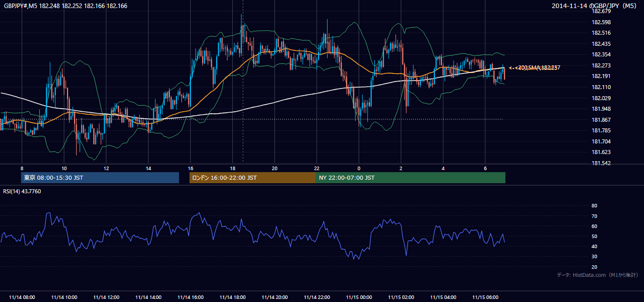Click RSI scale value 50
The image size is (644, 302).
594,236
